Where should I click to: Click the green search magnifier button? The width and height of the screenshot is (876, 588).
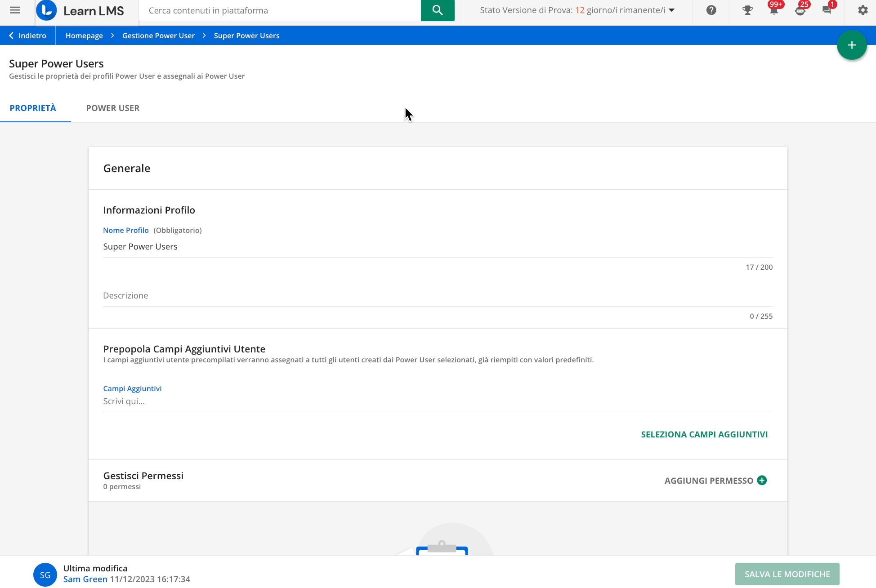[x=438, y=10]
